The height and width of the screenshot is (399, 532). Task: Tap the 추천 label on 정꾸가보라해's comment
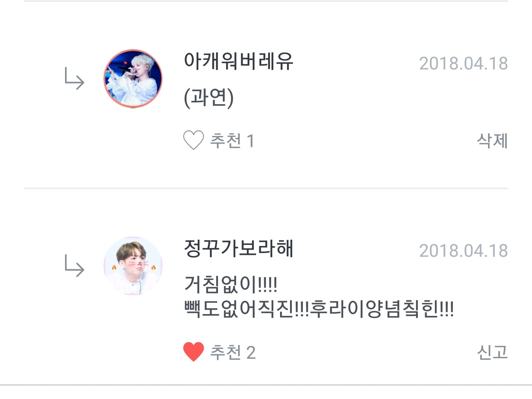[x=225, y=352]
